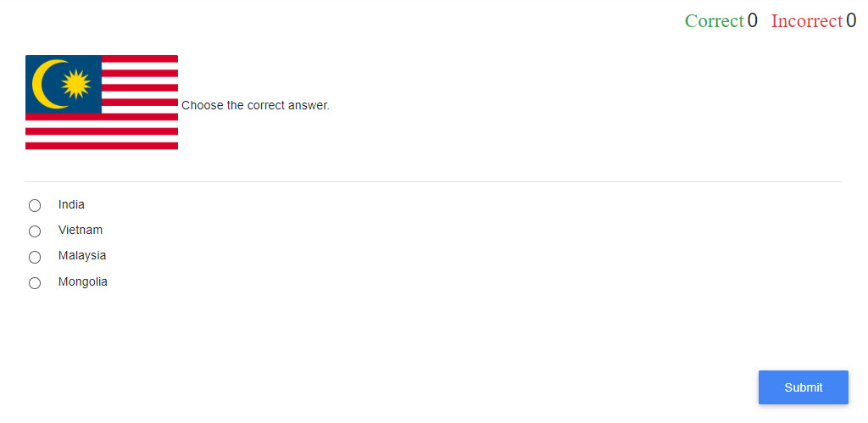Image resolution: width=868 pixels, height=423 pixels.
Task: Click the India answer label
Action: (x=71, y=204)
